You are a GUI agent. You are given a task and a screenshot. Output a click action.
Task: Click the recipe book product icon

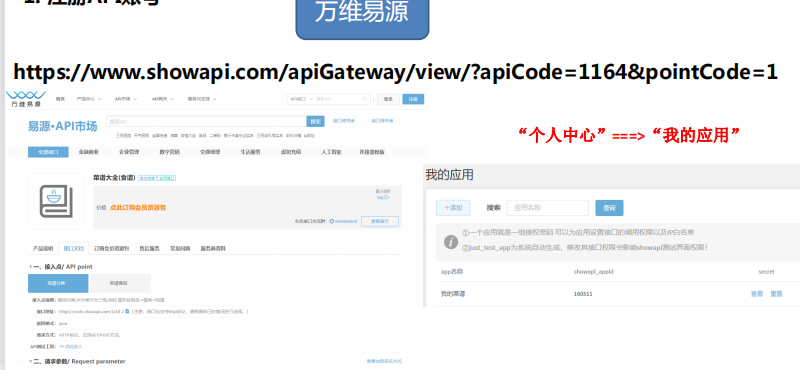tap(56, 202)
